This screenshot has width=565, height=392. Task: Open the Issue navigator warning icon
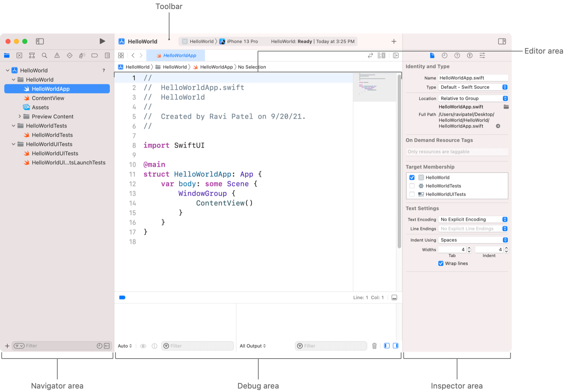pyautogui.click(x=57, y=55)
